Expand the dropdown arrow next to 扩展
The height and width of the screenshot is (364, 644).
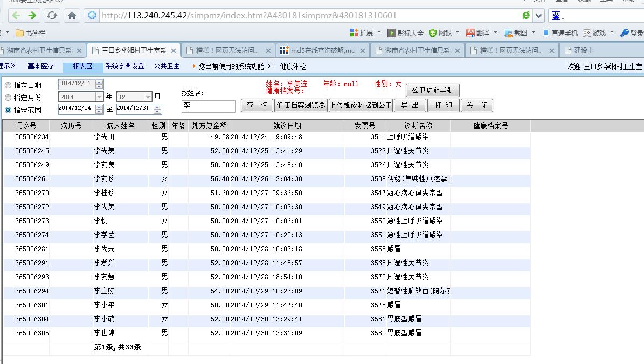click(x=379, y=32)
